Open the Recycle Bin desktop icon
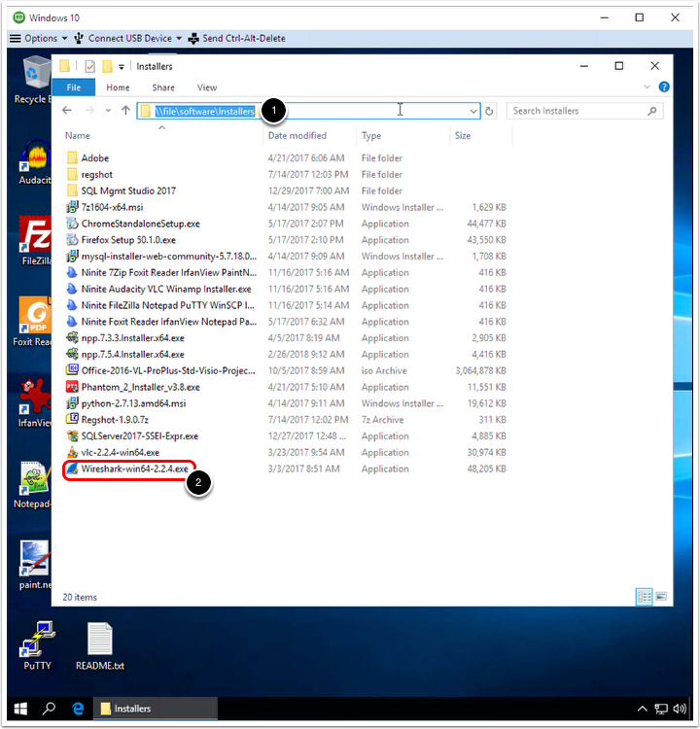 (x=35, y=79)
